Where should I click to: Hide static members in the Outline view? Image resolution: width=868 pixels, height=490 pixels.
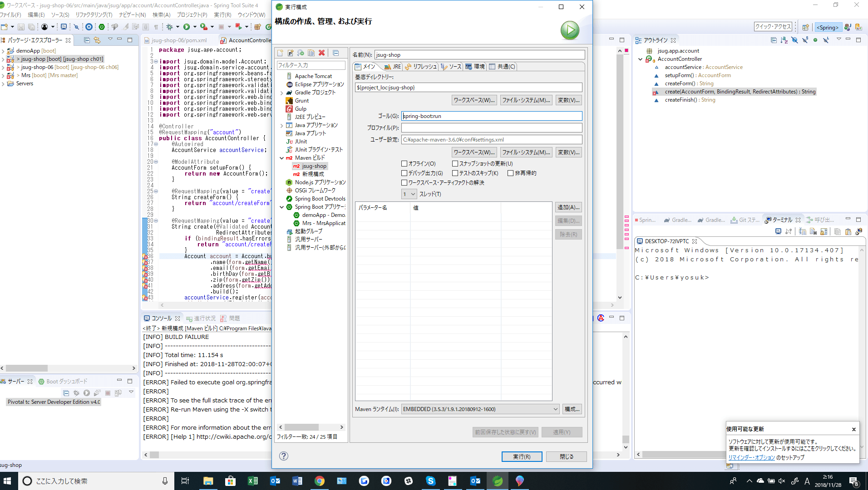(805, 40)
